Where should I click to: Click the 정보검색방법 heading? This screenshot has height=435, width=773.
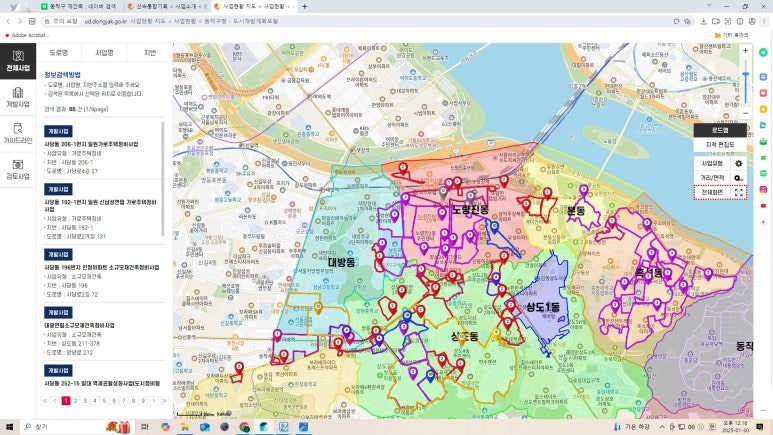pyautogui.click(x=62, y=75)
